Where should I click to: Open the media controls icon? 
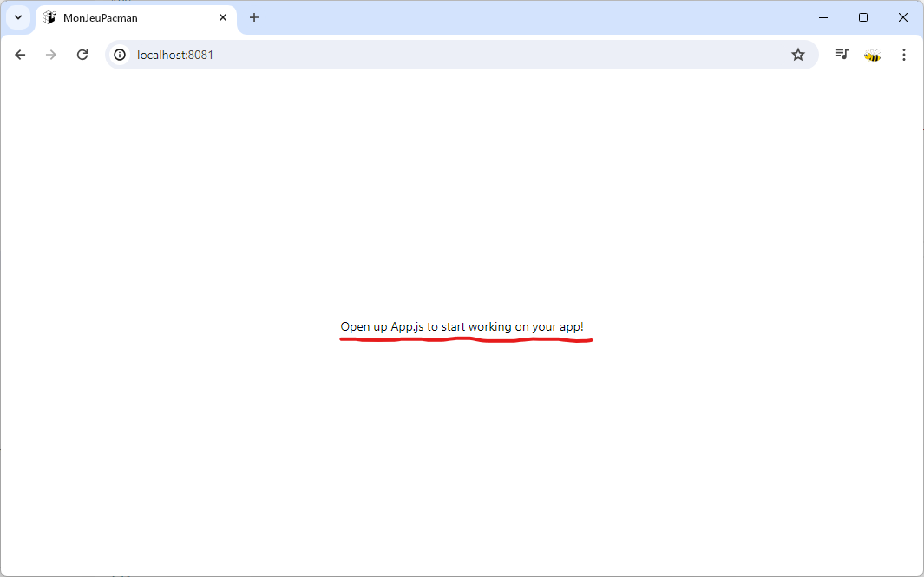pyautogui.click(x=841, y=55)
